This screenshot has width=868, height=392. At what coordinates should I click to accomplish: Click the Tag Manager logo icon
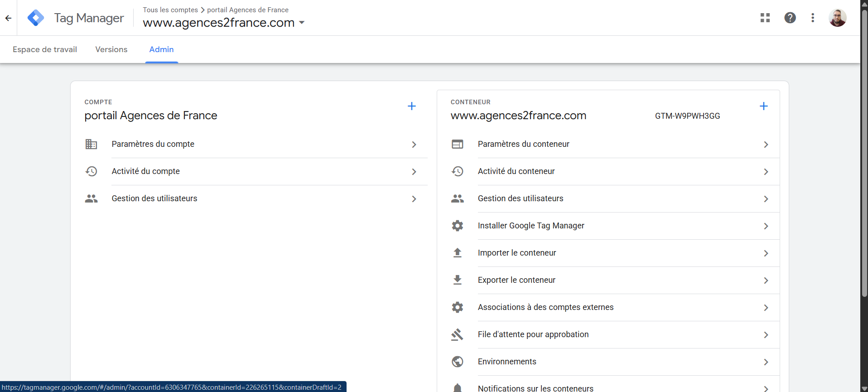(x=36, y=18)
